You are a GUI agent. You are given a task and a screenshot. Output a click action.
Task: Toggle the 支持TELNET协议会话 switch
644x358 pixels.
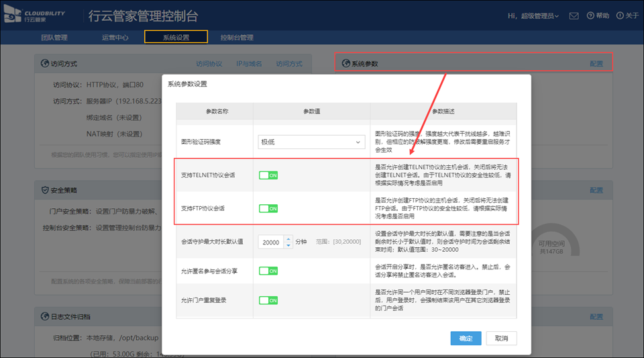268,175
